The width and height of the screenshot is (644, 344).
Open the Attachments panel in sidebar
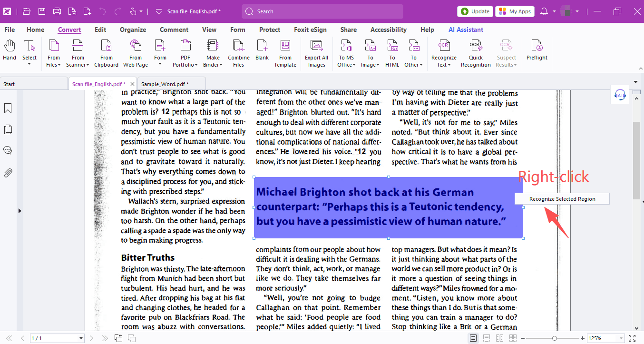click(x=8, y=173)
